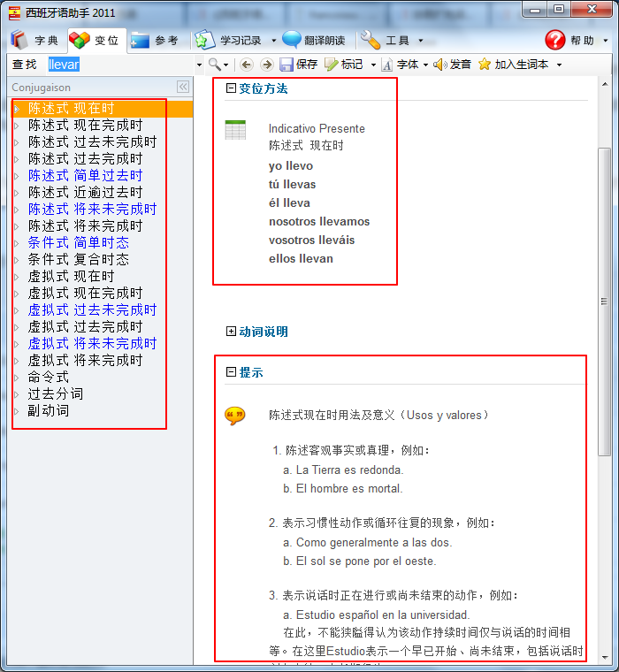Screen dimensions: 619x672
Task: Select 虚拟式 将来完成时
Action: point(86,361)
